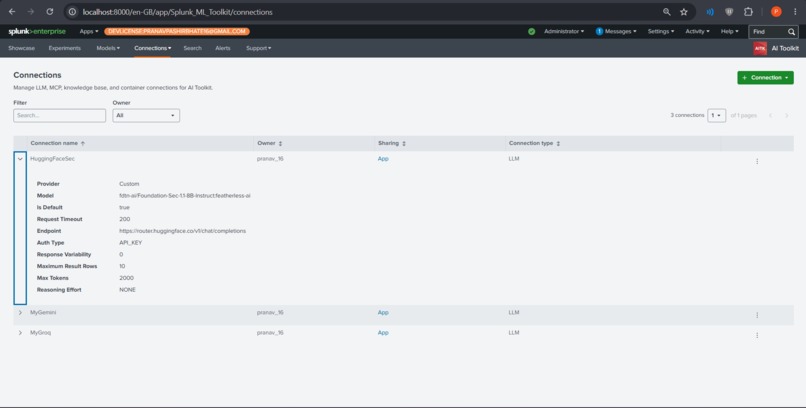Click into the Filter search field
Viewport: 806px width, 408px height.
(x=60, y=116)
